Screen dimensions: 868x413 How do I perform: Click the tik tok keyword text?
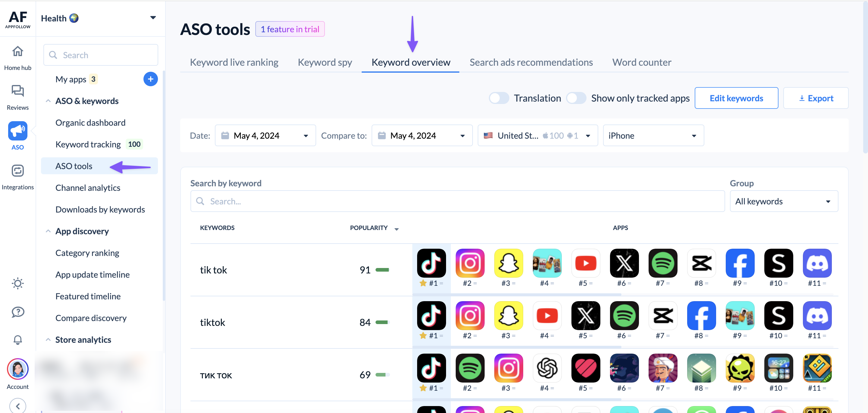click(x=213, y=270)
